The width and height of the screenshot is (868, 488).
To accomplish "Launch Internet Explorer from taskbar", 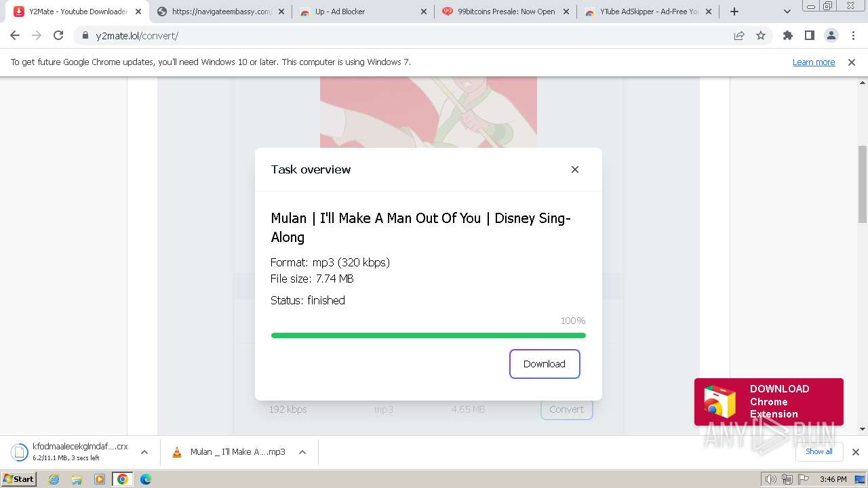I will 54,479.
